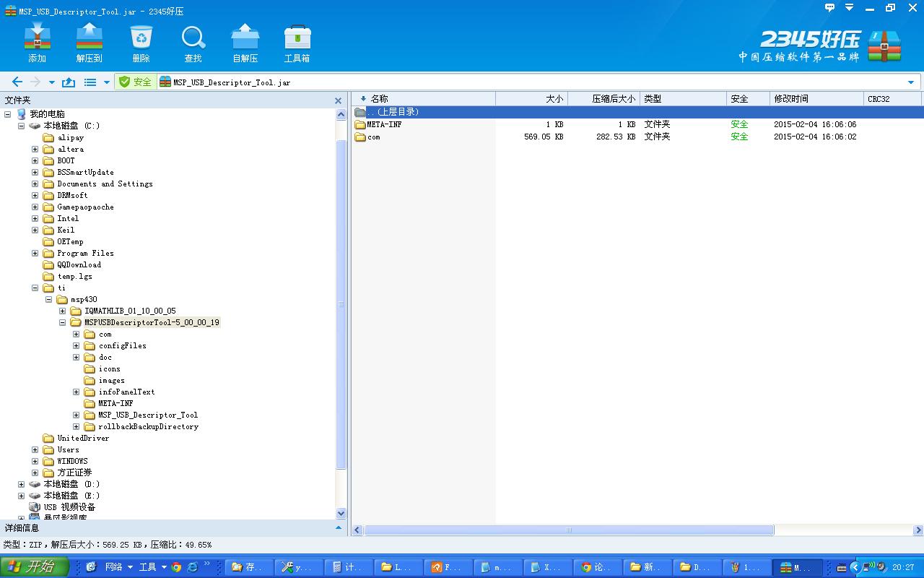This screenshot has height=578, width=924.
Task: Expand the configFiles folder node
Action: tap(76, 345)
